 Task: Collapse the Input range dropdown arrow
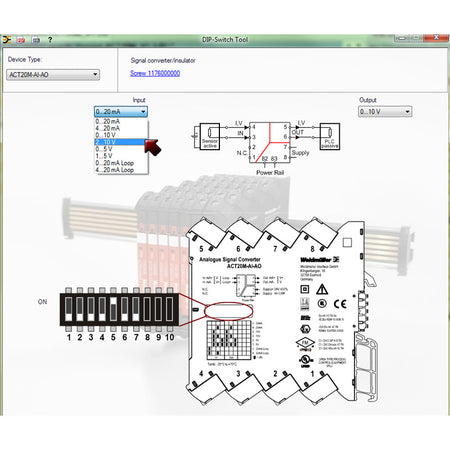(x=143, y=112)
